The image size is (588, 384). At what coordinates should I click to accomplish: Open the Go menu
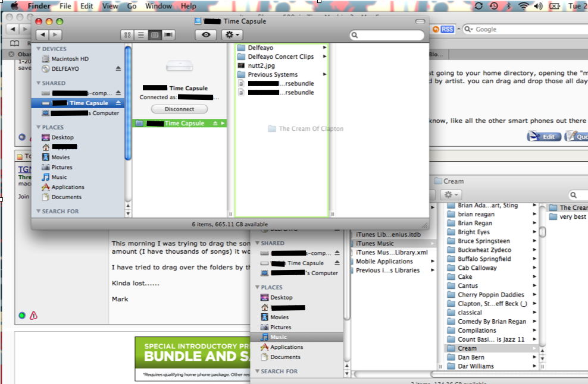[132, 6]
